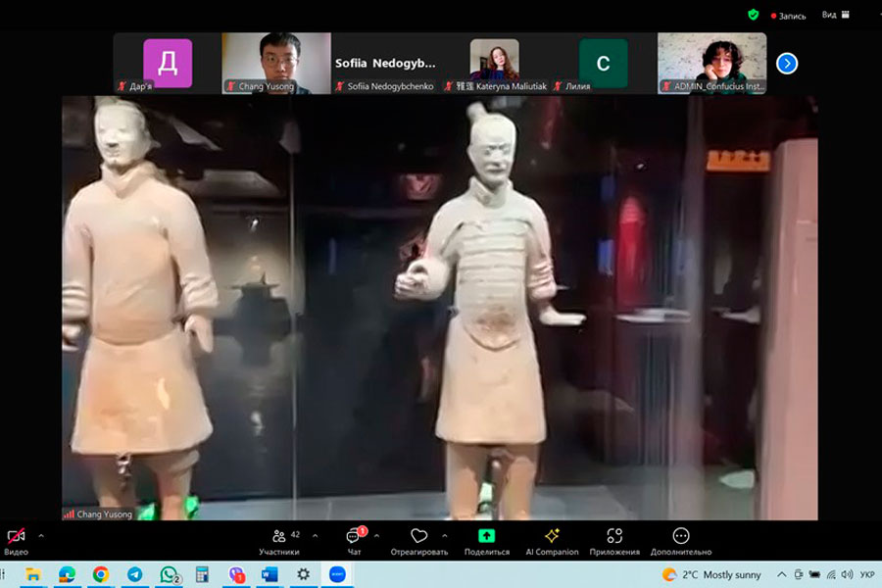Expand the arrow next to Участники
This screenshot has height=588, width=882.
[315, 536]
